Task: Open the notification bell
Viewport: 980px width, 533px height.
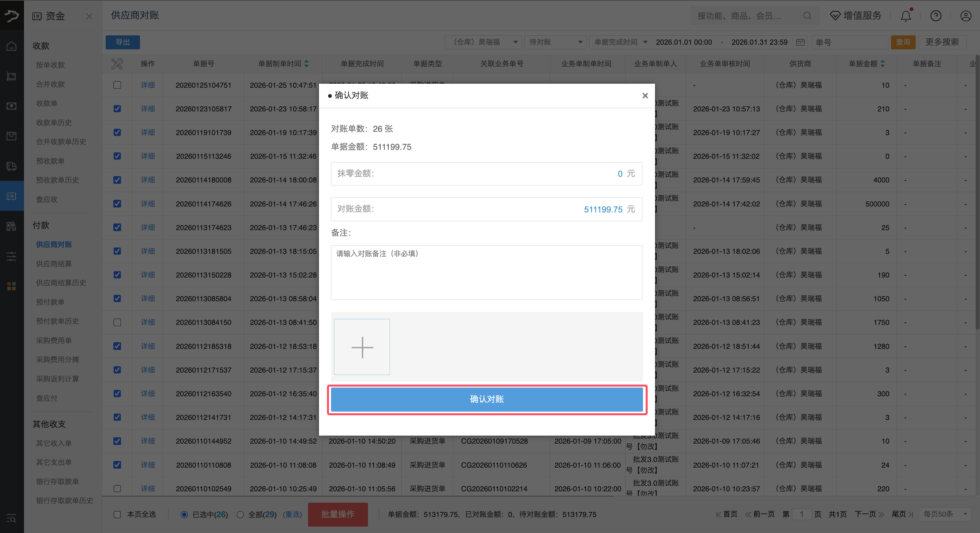Action: click(x=906, y=16)
